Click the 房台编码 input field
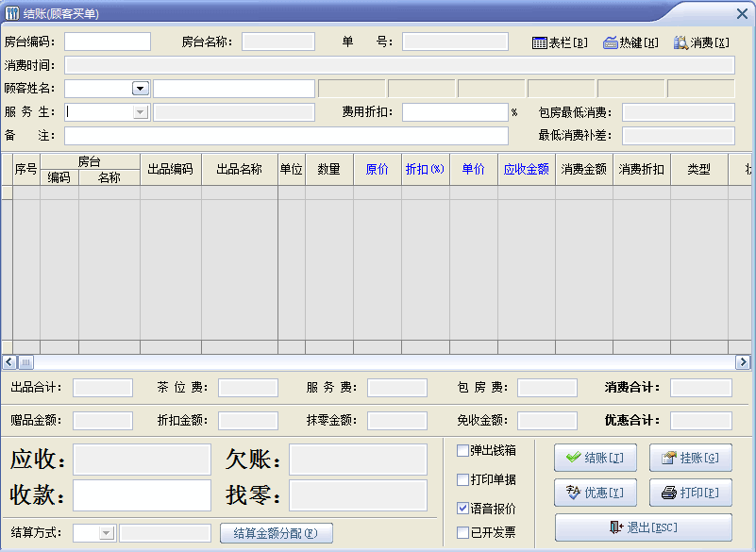Viewport: 756px width, 552px height. pos(108,42)
